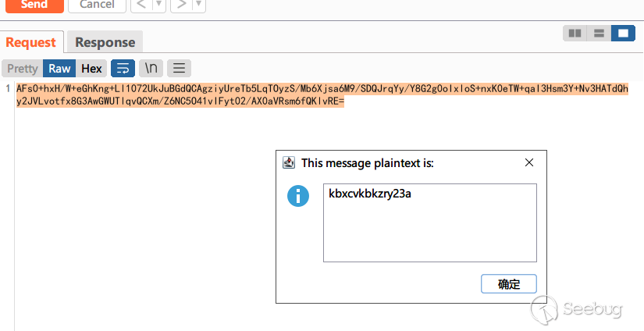Open the back history dropdown arrow
Viewport: 644px width, 331px height.
point(159,5)
